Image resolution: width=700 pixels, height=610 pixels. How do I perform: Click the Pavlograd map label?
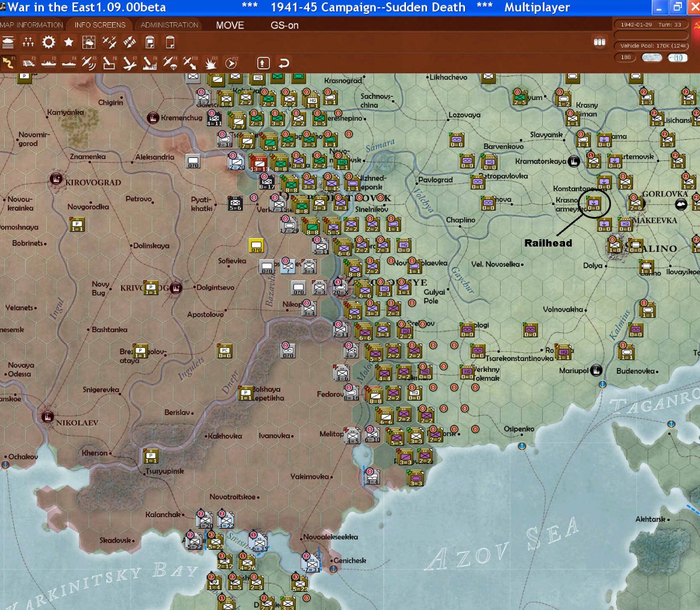436,180
